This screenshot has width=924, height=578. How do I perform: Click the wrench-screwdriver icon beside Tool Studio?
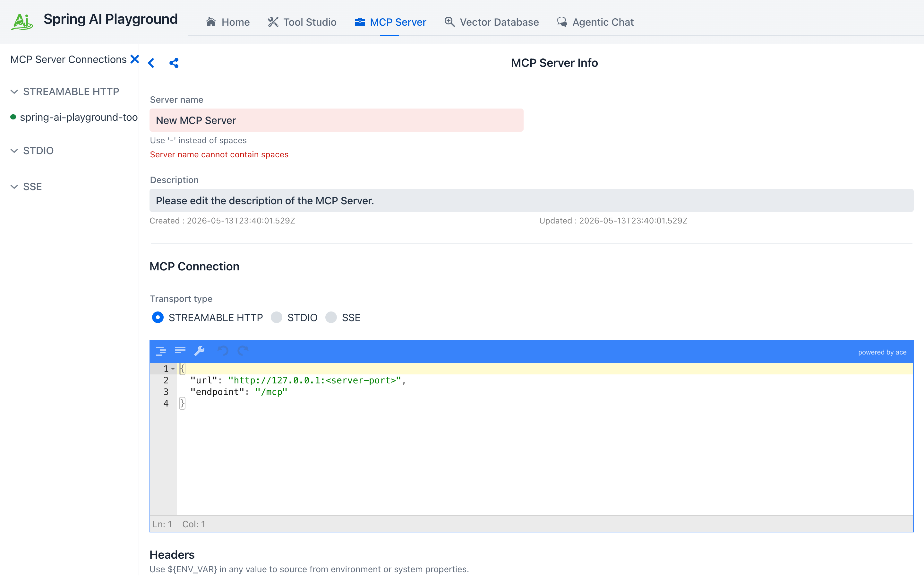click(x=273, y=22)
